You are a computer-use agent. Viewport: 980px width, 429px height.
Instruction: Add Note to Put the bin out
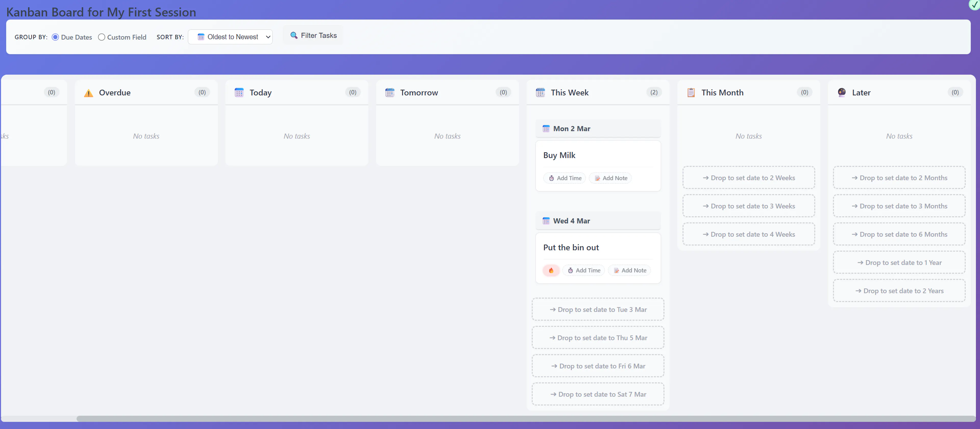pyautogui.click(x=629, y=271)
